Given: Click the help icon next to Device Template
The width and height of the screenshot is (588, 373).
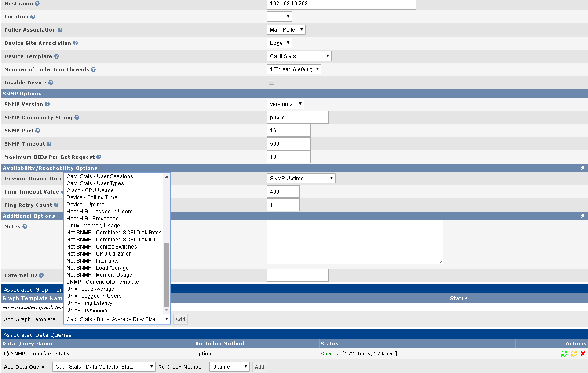Looking at the screenshot, I should click(x=56, y=56).
